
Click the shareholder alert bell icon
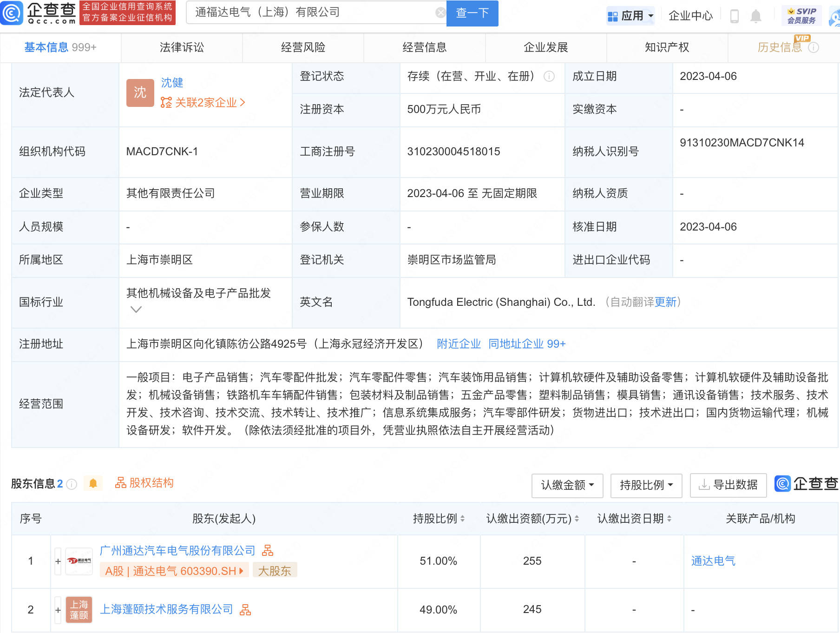(x=93, y=483)
